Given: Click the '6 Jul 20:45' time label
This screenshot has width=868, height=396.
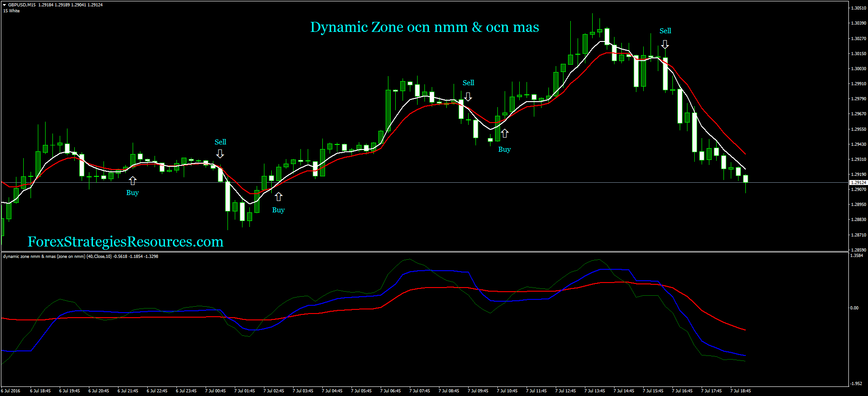Looking at the screenshot, I should 98,391.
